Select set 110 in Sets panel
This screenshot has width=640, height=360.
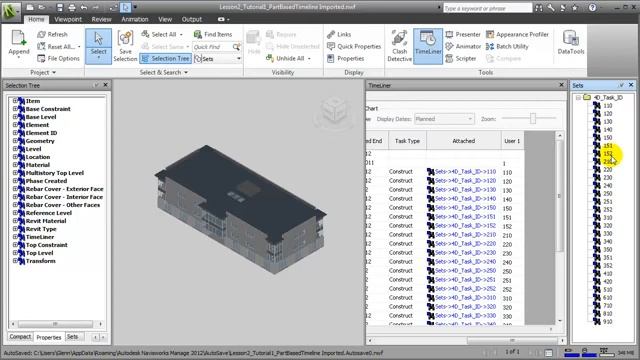tap(608, 106)
